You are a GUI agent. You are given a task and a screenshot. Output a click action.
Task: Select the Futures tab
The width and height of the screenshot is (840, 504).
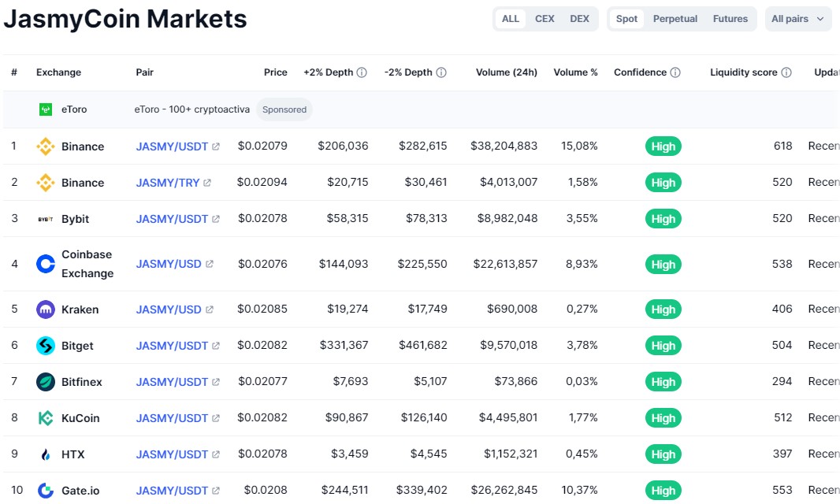click(730, 18)
